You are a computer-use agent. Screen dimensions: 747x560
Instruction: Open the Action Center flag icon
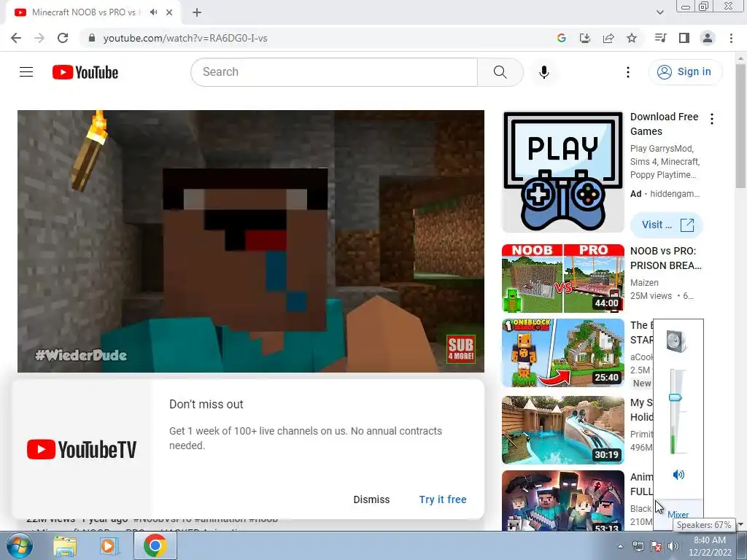pyautogui.click(x=656, y=546)
